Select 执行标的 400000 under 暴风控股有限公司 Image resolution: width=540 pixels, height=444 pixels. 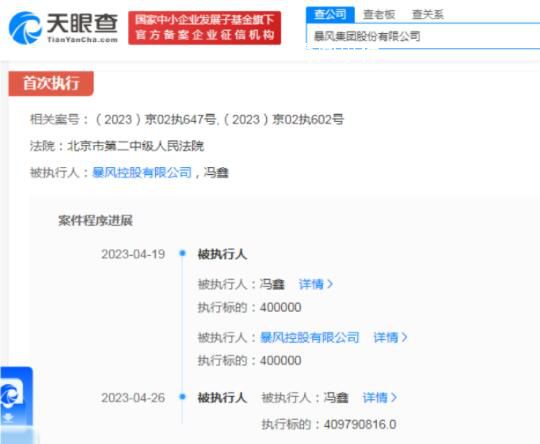click(249, 361)
